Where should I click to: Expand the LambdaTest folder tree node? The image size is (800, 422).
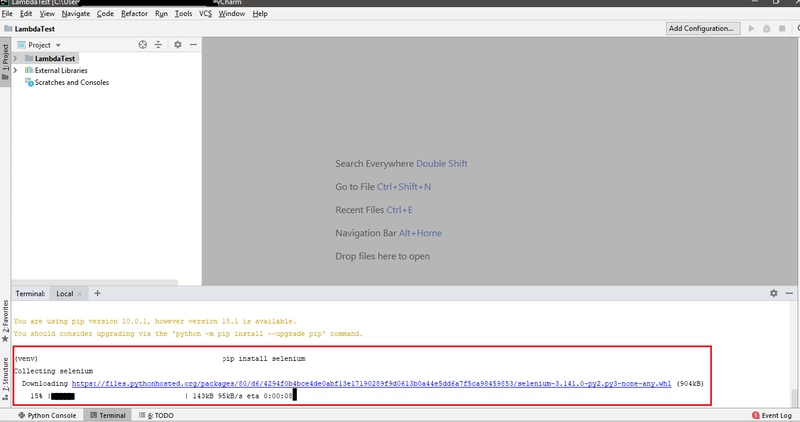[x=15, y=59]
